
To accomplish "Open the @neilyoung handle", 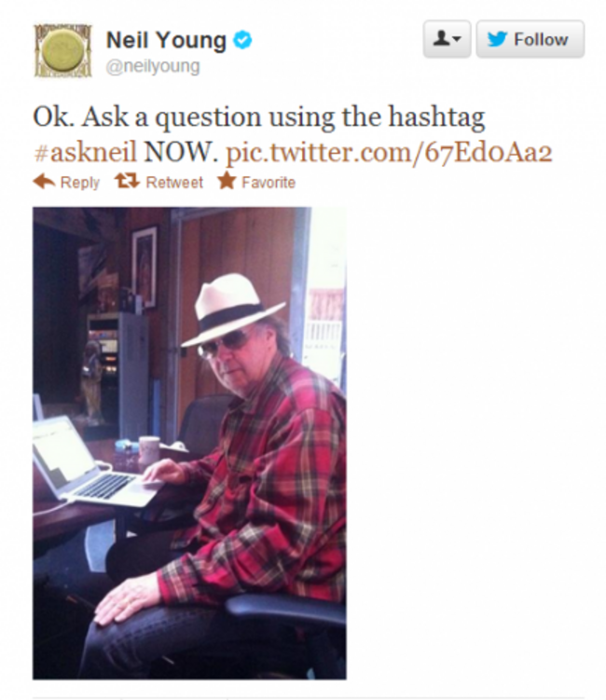I will 153,66.
